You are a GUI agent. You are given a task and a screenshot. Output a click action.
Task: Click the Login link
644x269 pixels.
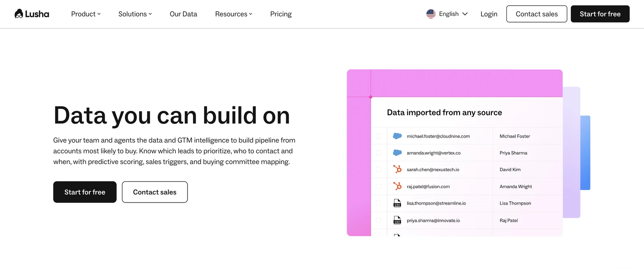(489, 14)
